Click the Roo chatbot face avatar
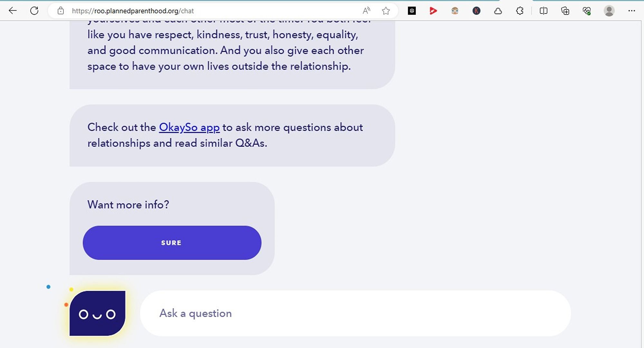The height and width of the screenshot is (348, 644). pyautogui.click(x=97, y=313)
